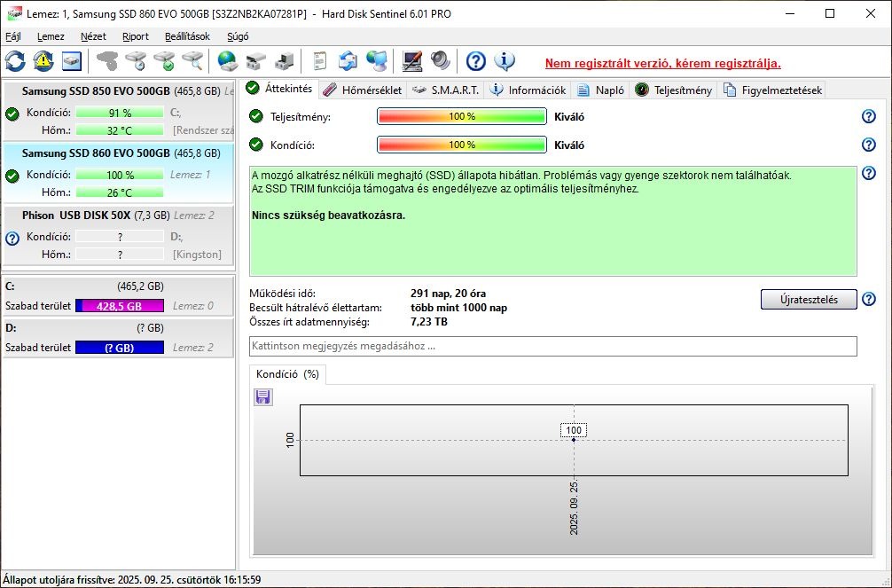
Task: Open the text report document icon
Action: [320, 61]
